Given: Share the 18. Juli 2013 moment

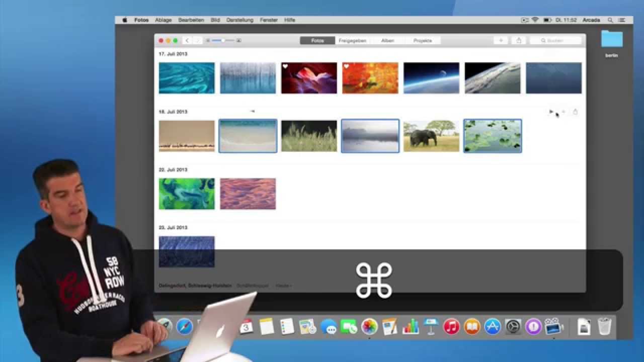Looking at the screenshot, I should 576,112.
